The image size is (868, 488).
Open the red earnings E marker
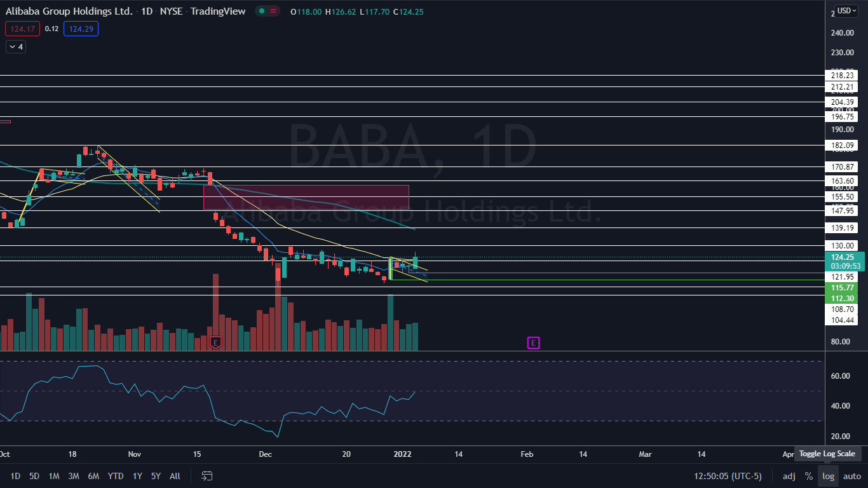point(215,342)
